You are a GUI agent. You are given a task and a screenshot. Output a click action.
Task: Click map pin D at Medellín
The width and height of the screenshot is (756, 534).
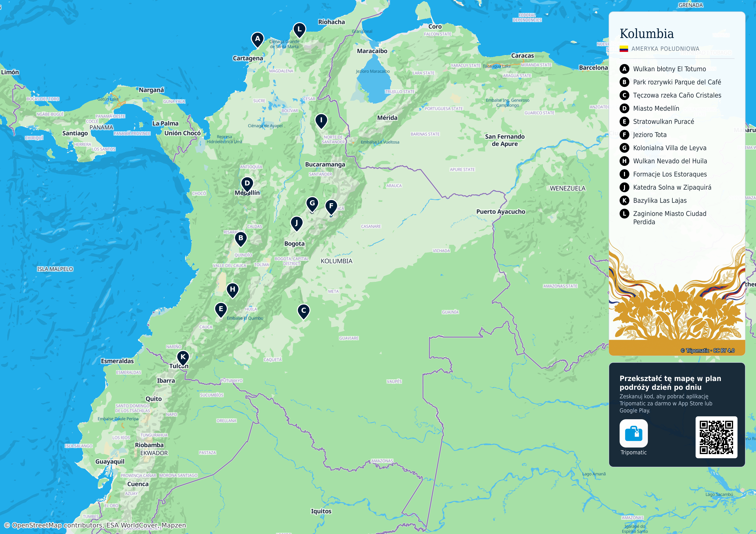[x=247, y=184]
